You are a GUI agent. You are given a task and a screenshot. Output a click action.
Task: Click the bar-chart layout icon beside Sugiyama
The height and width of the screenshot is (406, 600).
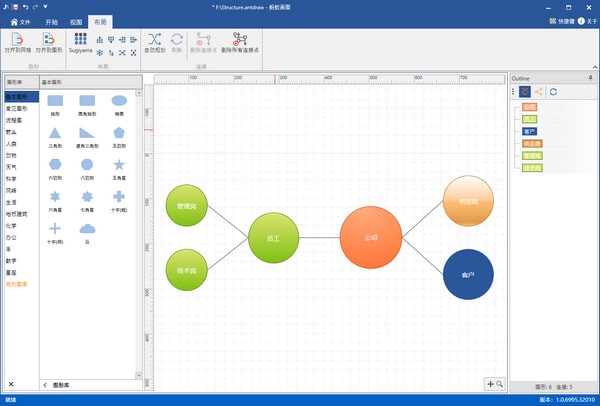tap(100, 40)
